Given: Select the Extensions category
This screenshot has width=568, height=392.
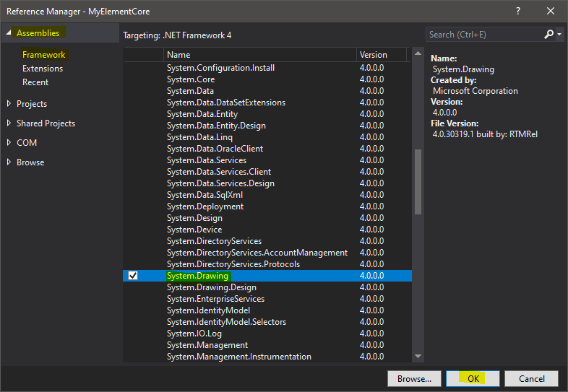Looking at the screenshot, I should click(x=43, y=69).
